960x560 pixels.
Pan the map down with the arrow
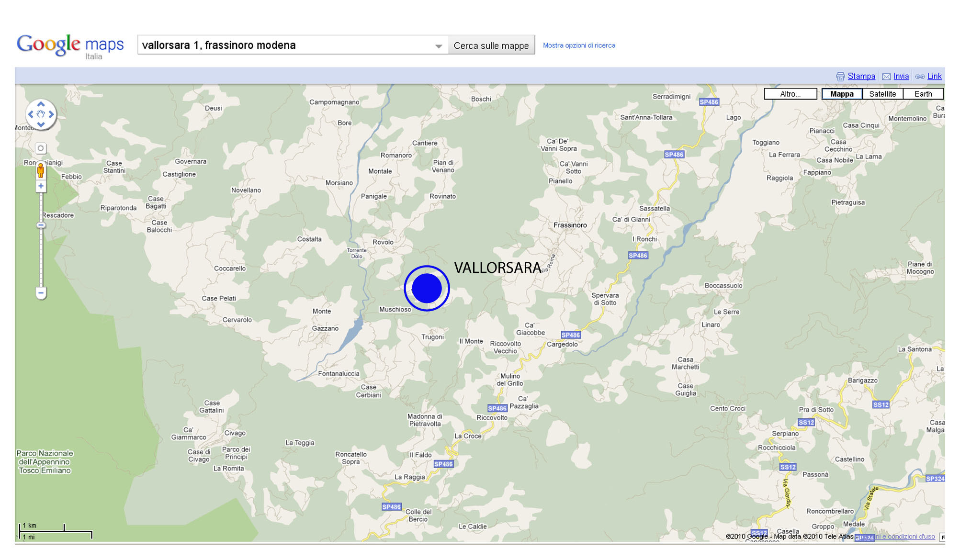click(x=41, y=124)
